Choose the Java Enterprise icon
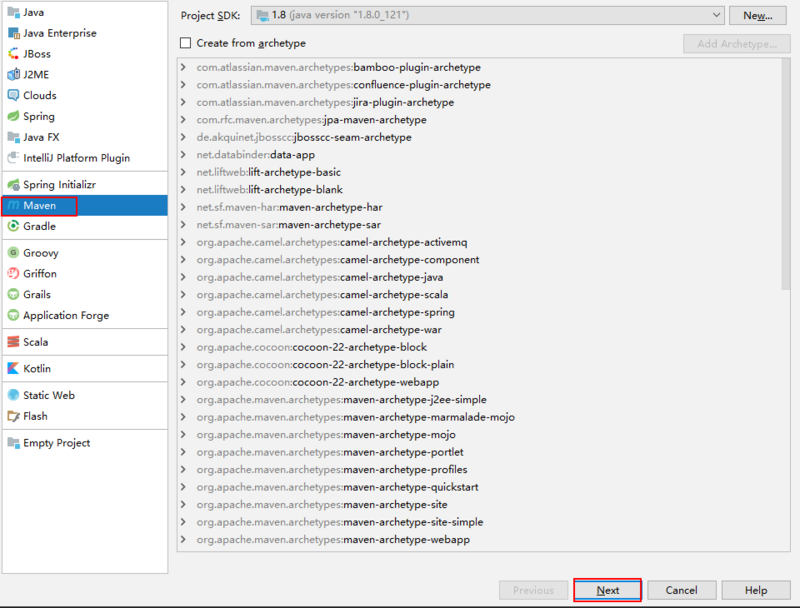This screenshot has height=608, width=800. 13,33
